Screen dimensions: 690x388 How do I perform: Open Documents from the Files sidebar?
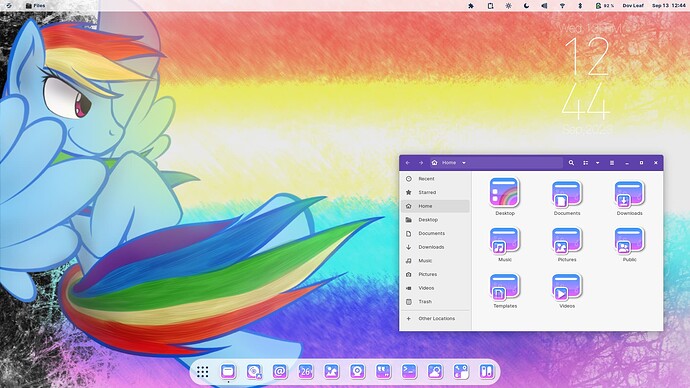pyautogui.click(x=435, y=233)
